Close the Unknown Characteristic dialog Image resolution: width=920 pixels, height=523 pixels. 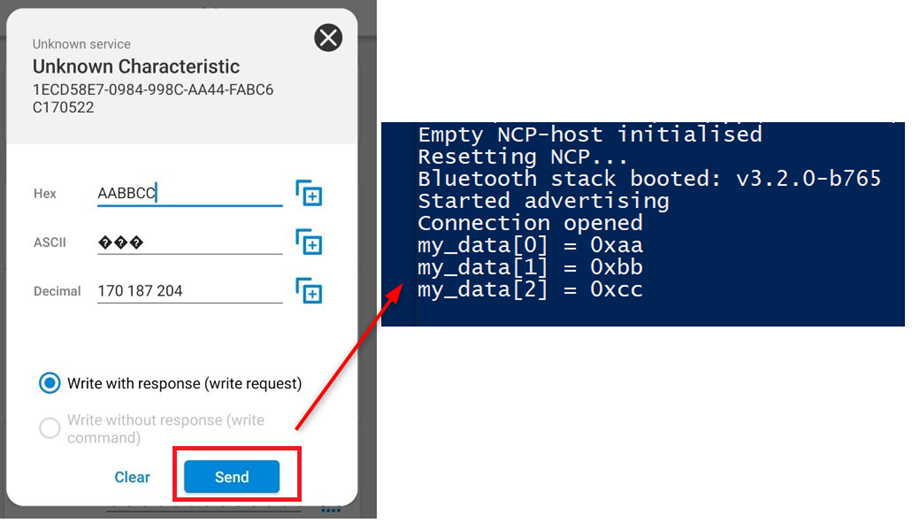coord(328,38)
